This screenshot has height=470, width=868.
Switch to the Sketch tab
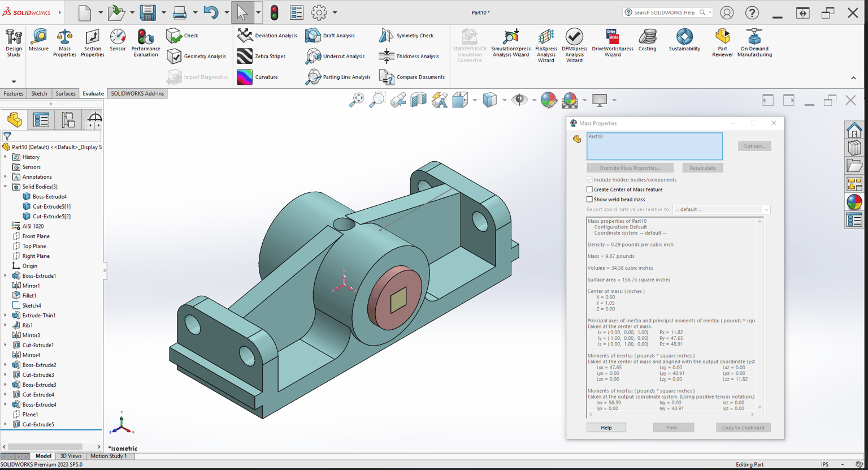(39, 93)
